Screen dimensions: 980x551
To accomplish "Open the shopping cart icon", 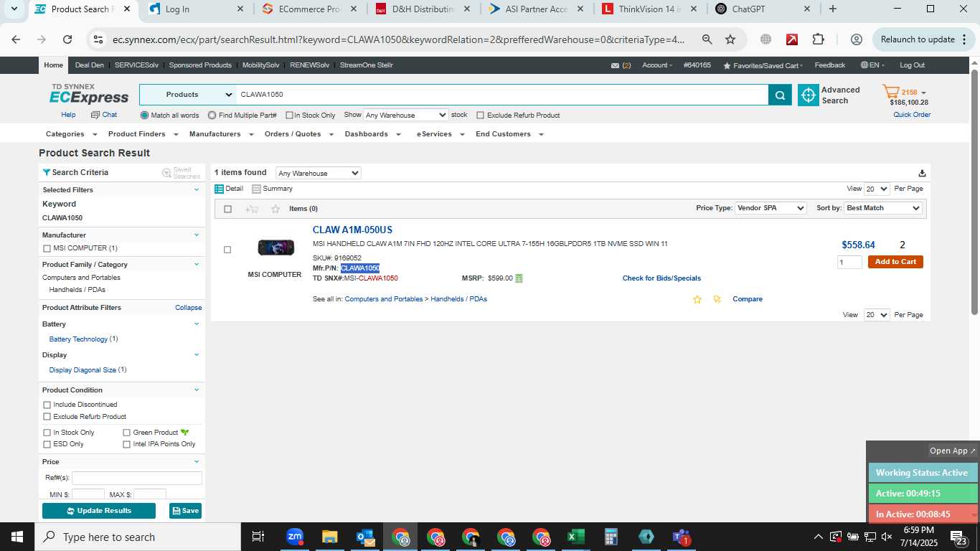I will pos(891,92).
